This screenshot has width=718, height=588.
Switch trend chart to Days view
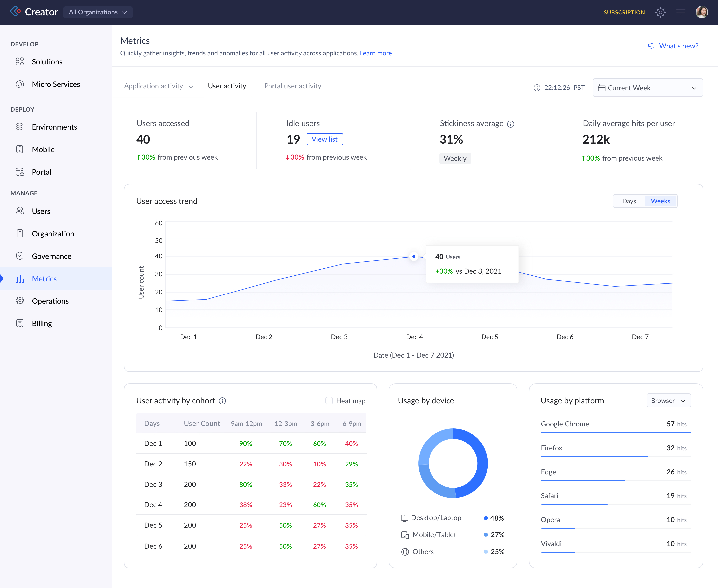pos(629,201)
